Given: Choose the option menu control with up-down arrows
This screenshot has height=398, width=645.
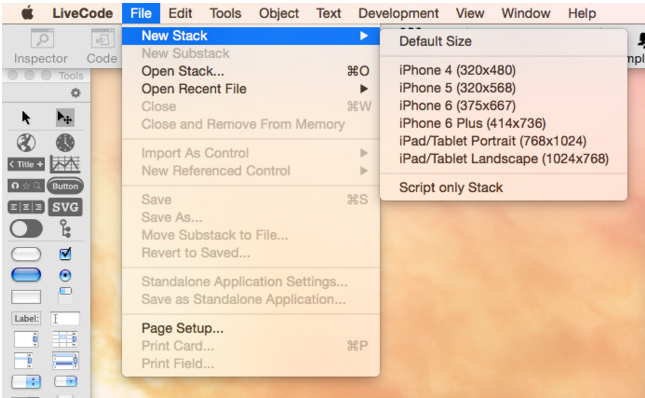Looking at the screenshot, I should [x=26, y=382].
